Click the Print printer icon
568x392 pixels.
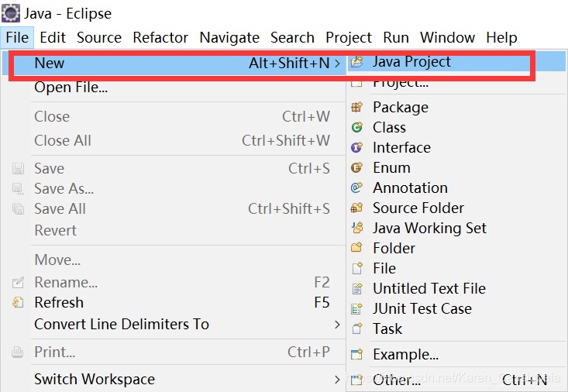[18, 352]
